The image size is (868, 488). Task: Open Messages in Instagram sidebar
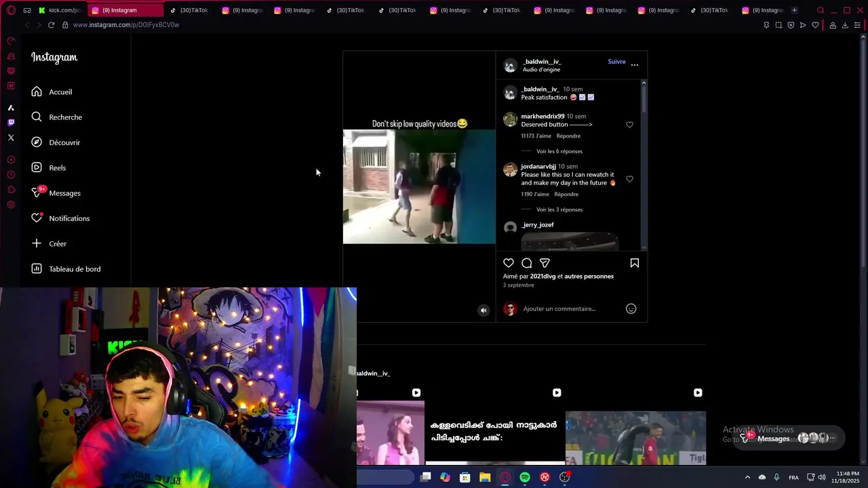56,193
